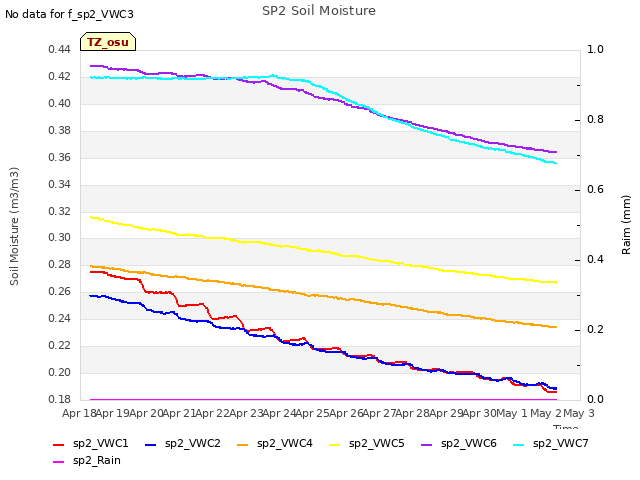This screenshot has height=480, width=640.
Task: Toggle the sp2_Rain legend entry
Action: [87, 460]
